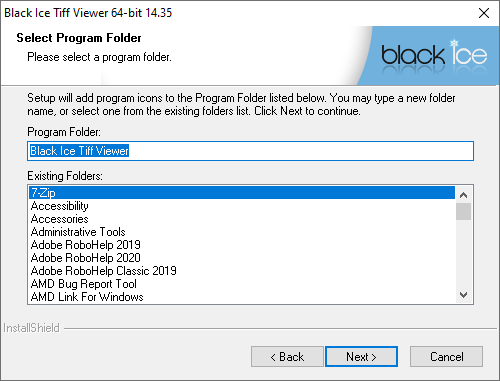The width and height of the screenshot is (500, 381).
Task: Select 7-Zip in existing folders list
Action: pyautogui.click(x=242, y=193)
